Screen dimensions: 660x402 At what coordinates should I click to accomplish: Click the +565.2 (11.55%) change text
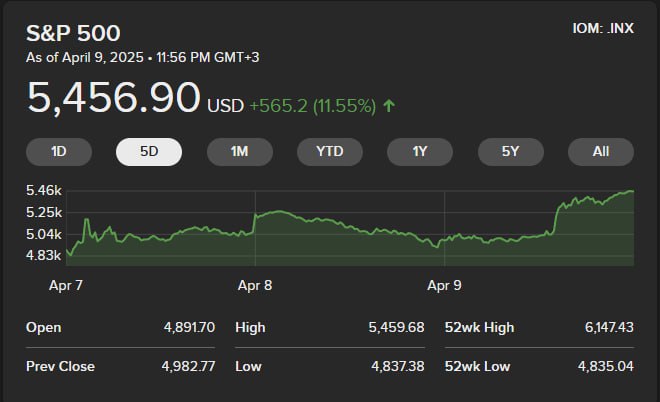[x=311, y=104]
